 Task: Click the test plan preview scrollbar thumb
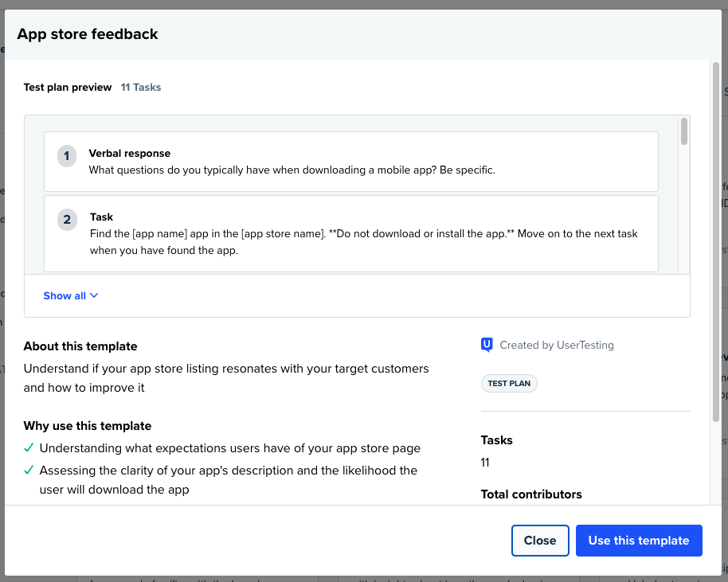click(684, 131)
